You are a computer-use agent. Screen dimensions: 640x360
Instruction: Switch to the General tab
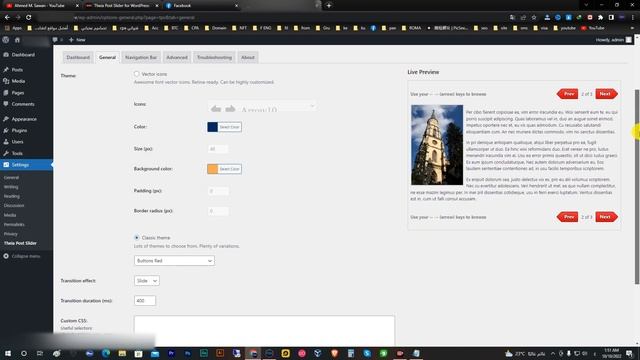pyautogui.click(x=107, y=58)
